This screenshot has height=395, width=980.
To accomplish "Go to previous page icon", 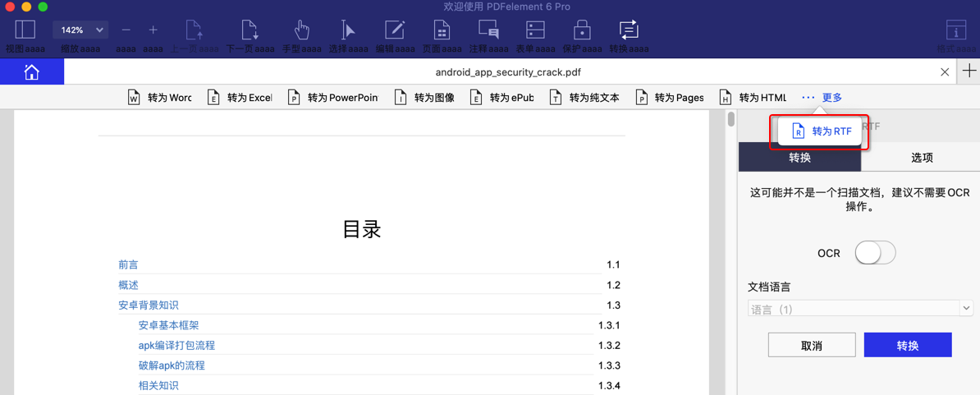I will (195, 30).
